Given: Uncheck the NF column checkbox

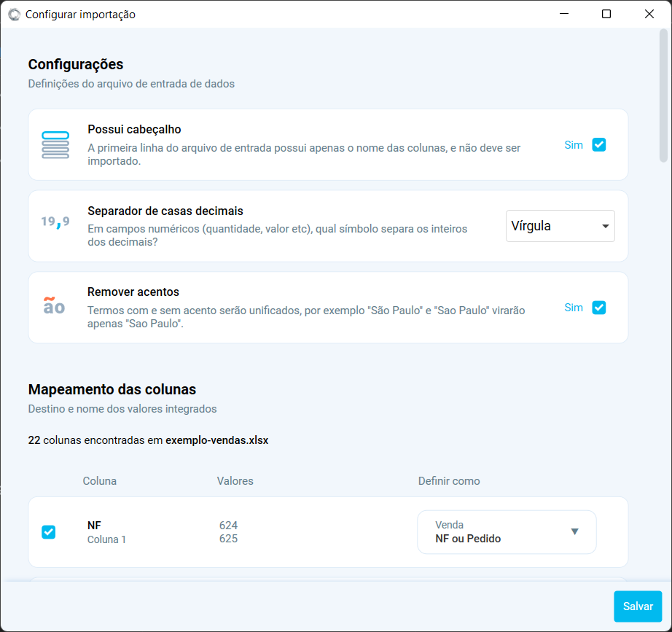Looking at the screenshot, I should click(48, 532).
